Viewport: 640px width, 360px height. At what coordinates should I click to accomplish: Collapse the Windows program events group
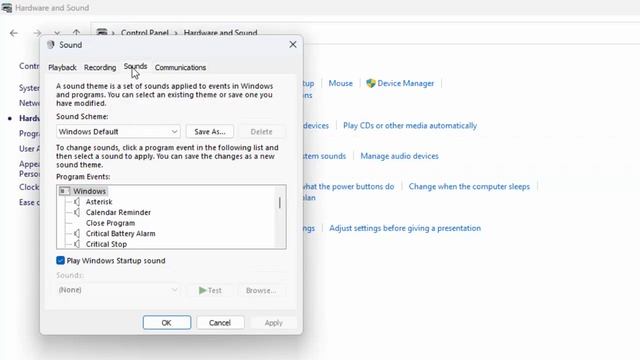(64, 191)
